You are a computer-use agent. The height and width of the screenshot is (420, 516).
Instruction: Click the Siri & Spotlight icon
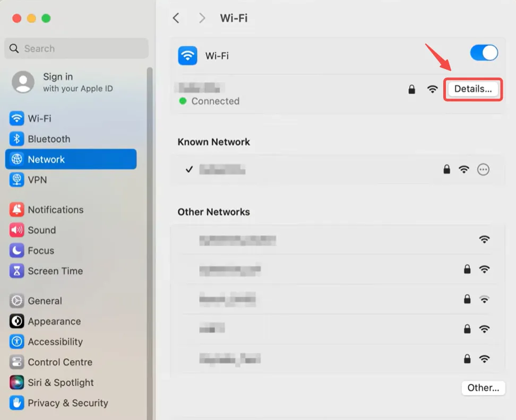click(x=16, y=382)
